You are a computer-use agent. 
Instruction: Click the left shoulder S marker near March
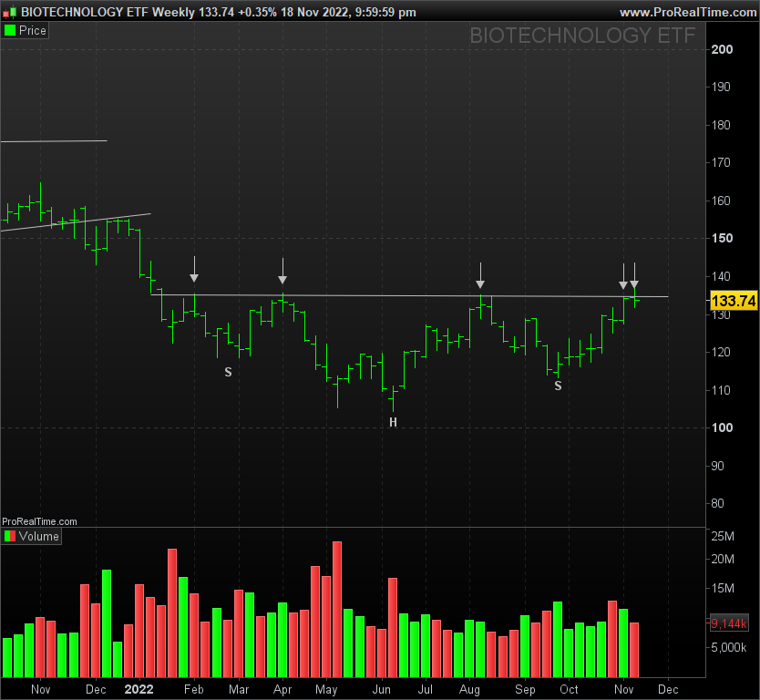(229, 372)
